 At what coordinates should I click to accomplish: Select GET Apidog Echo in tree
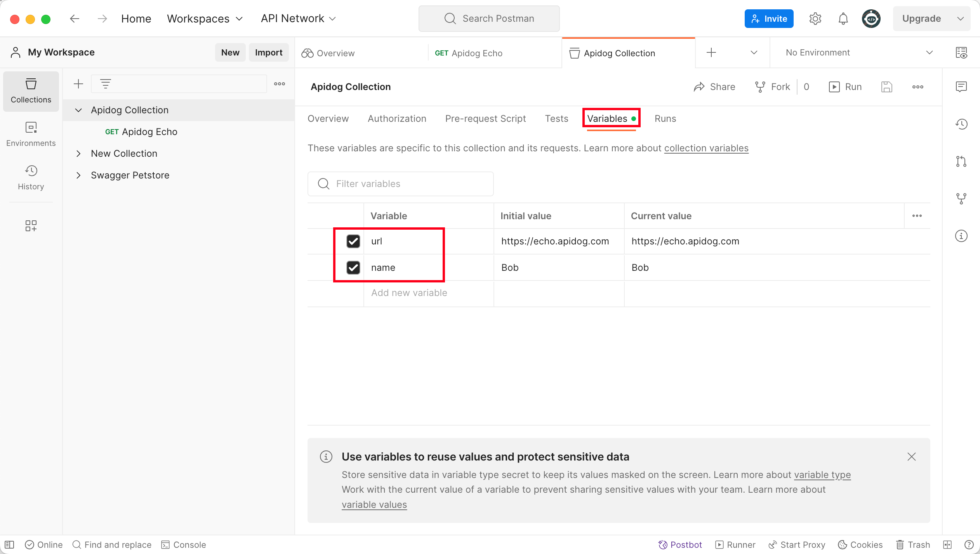point(141,132)
